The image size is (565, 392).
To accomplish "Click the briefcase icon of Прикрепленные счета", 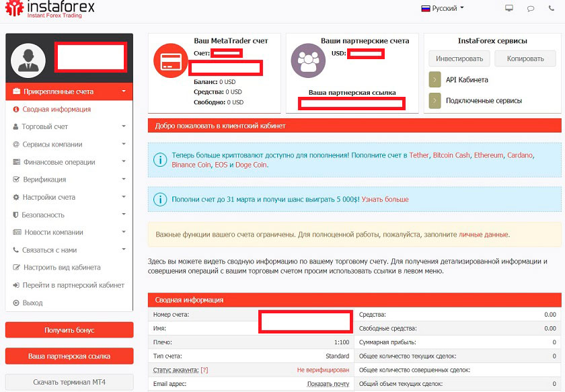I will (16, 91).
